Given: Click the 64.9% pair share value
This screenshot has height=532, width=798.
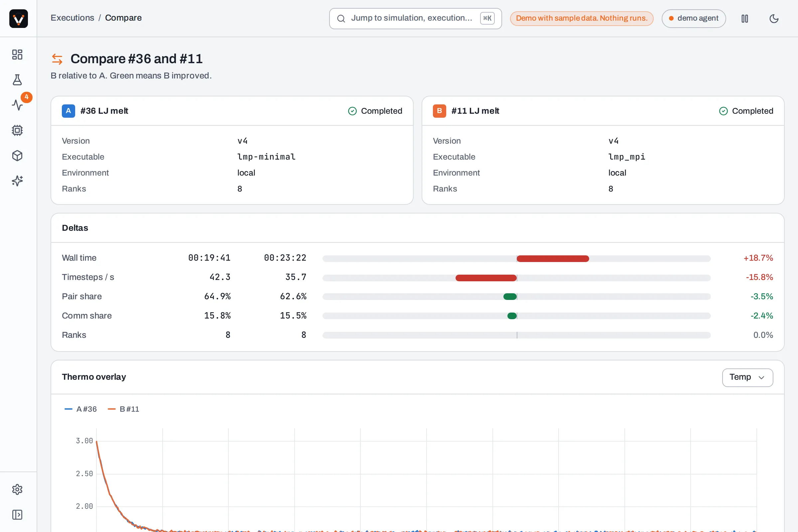Looking at the screenshot, I should click(217, 297).
